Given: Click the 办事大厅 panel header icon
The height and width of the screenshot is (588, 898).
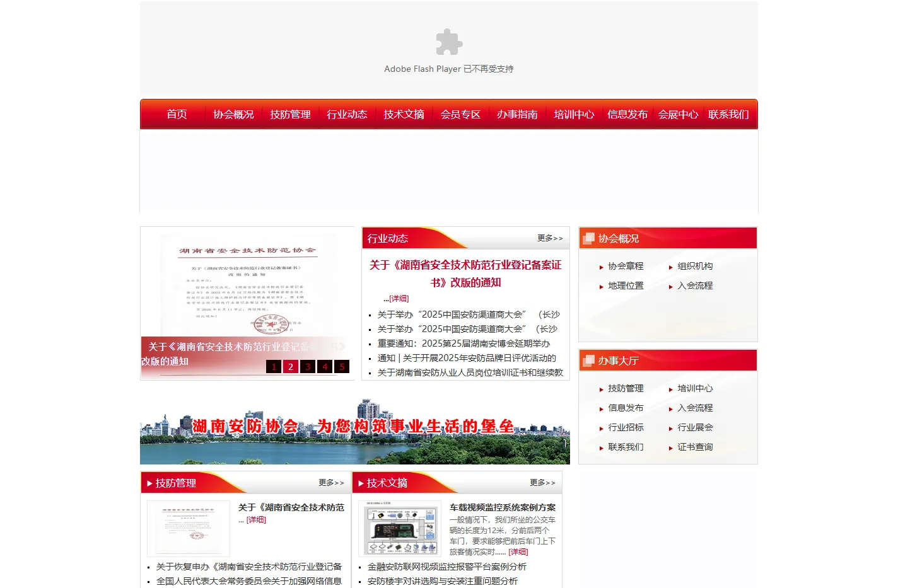Looking at the screenshot, I should point(589,360).
